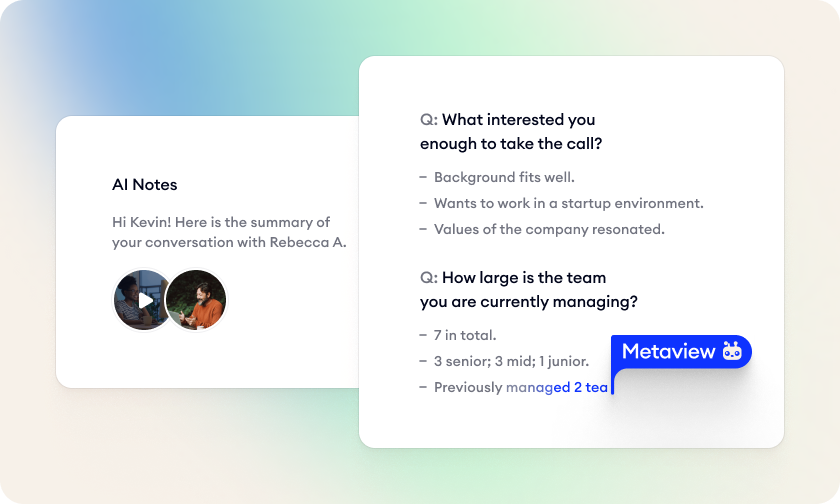The height and width of the screenshot is (504, 840).
Task: Click the AI Notes heading
Action: point(145,184)
